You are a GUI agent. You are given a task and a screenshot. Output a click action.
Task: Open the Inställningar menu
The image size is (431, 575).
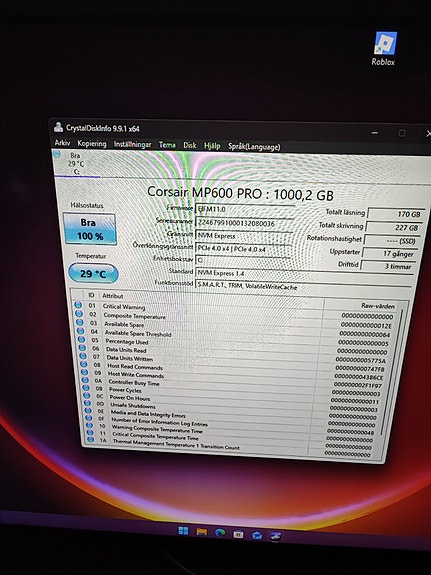tap(132, 144)
